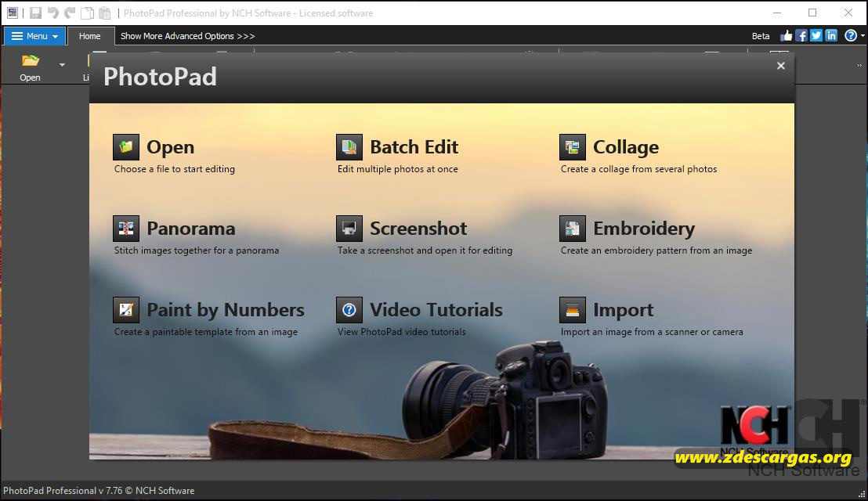Click 'Choose a file to start editing' text
868x501 pixels.
point(175,169)
